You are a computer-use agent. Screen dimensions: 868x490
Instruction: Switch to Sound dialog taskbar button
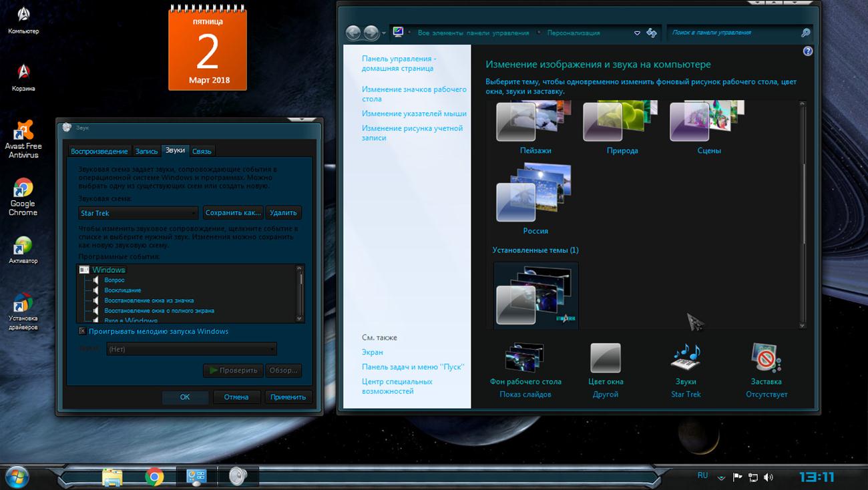(238, 477)
